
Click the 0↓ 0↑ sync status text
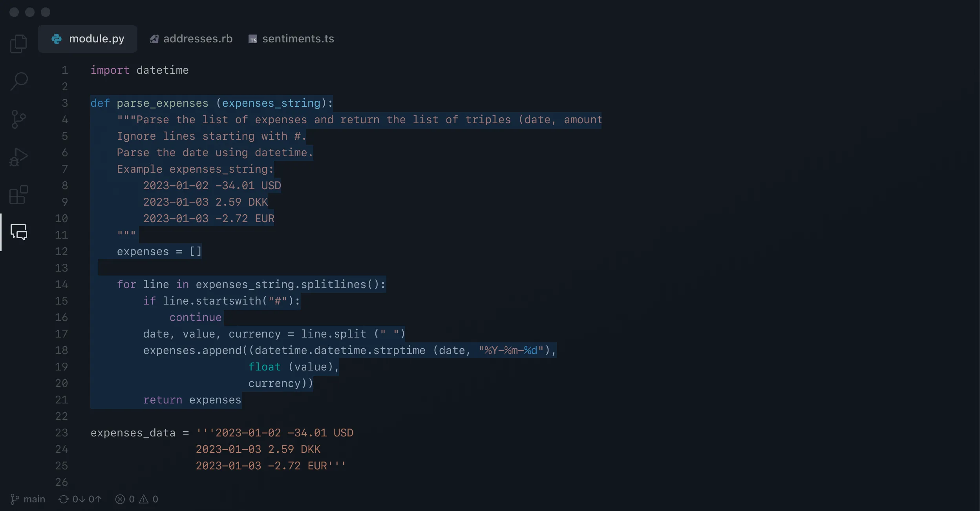(x=87, y=499)
